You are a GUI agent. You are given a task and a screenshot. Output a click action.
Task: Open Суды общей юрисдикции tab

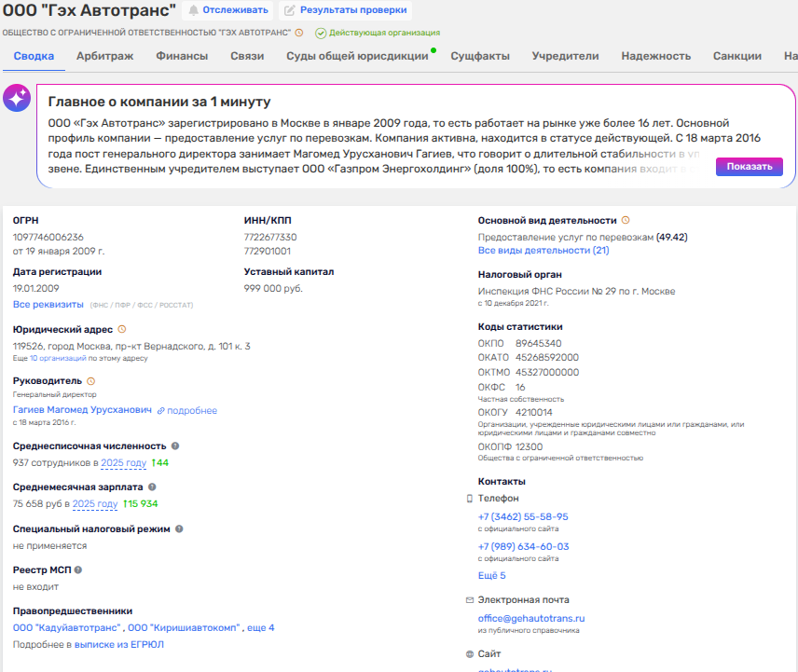357,56
